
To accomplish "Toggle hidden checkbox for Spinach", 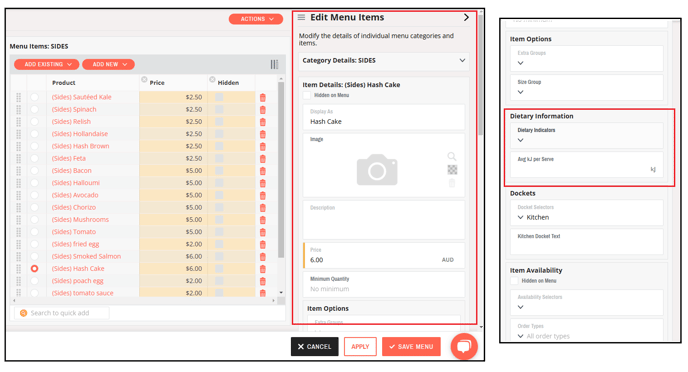I will tap(219, 109).
